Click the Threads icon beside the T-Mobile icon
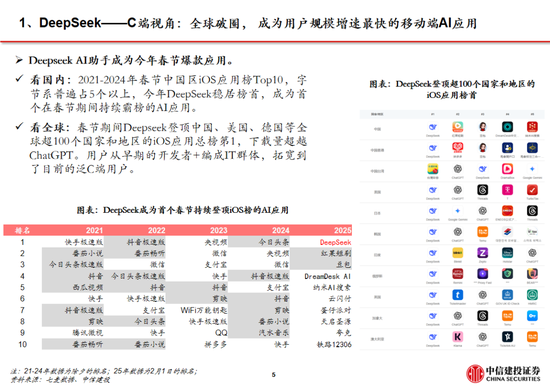 pos(483,190)
